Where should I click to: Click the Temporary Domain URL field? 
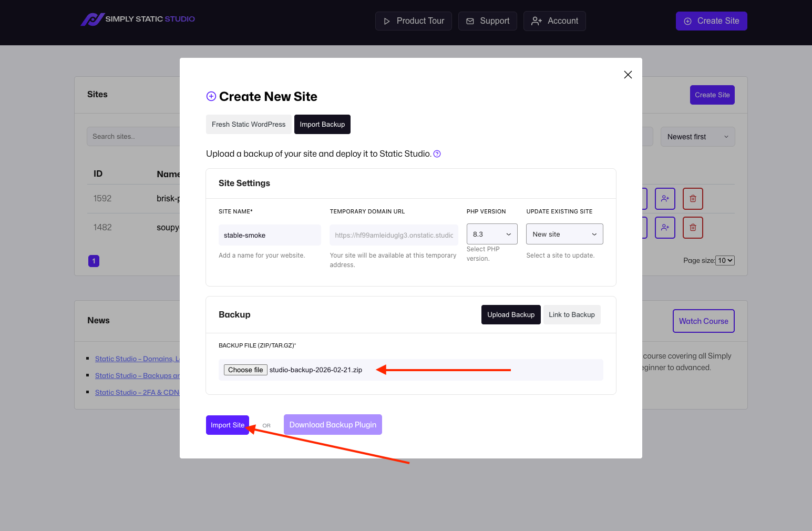(394, 235)
